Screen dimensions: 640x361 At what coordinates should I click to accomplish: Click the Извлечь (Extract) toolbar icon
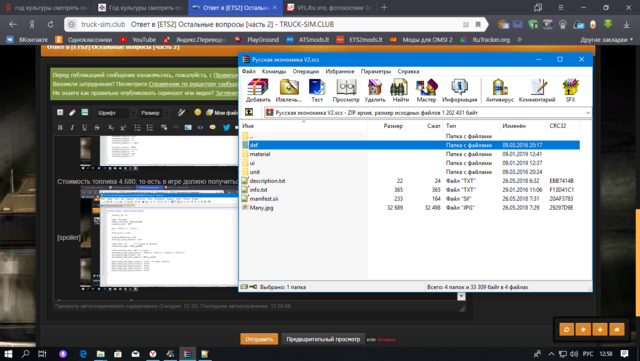click(x=289, y=90)
